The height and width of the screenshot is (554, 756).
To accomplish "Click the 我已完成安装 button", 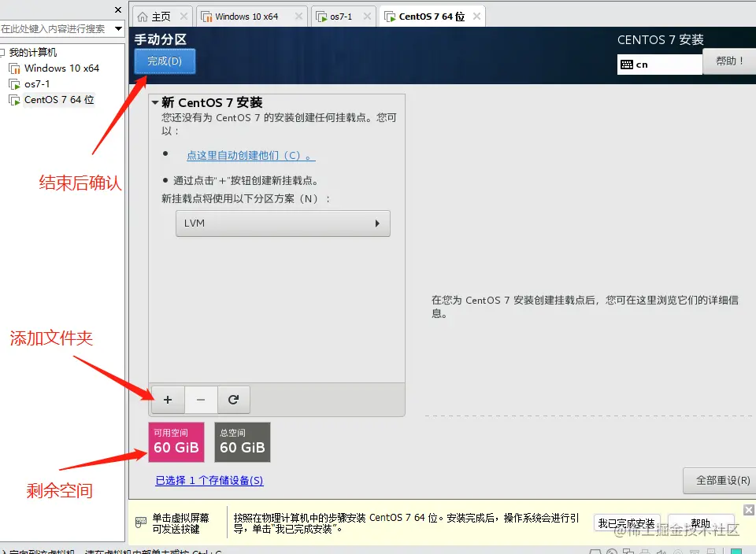I will (x=627, y=523).
